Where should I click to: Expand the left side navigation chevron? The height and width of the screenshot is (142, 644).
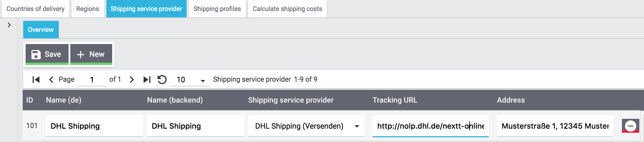pyautogui.click(x=9, y=25)
